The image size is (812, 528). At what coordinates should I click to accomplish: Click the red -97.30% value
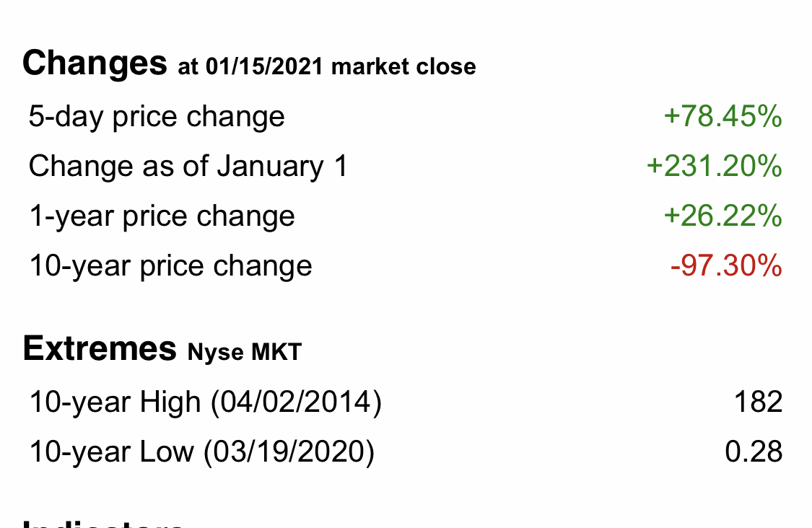coord(726,266)
